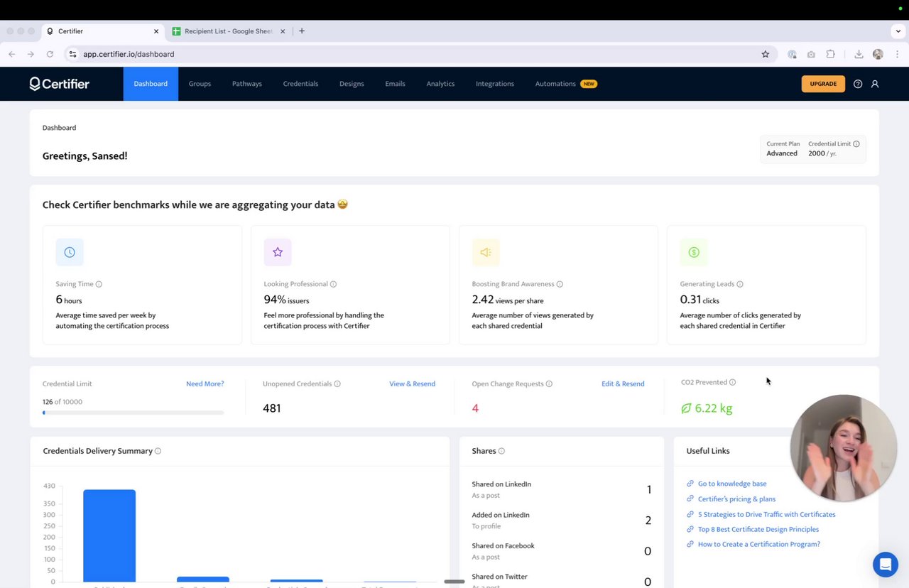Click the info icon next to Looking Professional

coord(333,284)
